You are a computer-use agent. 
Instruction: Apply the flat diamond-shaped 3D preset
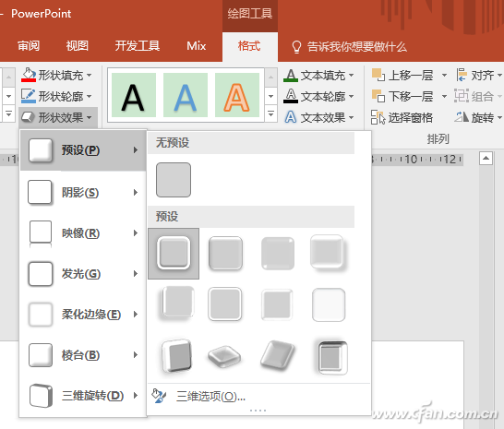[224, 357]
